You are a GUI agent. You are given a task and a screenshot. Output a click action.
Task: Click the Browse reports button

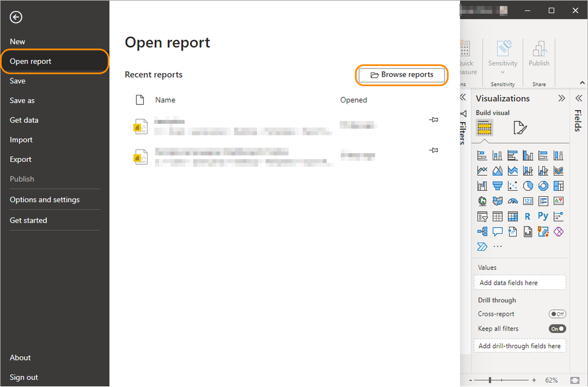point(402,75)
